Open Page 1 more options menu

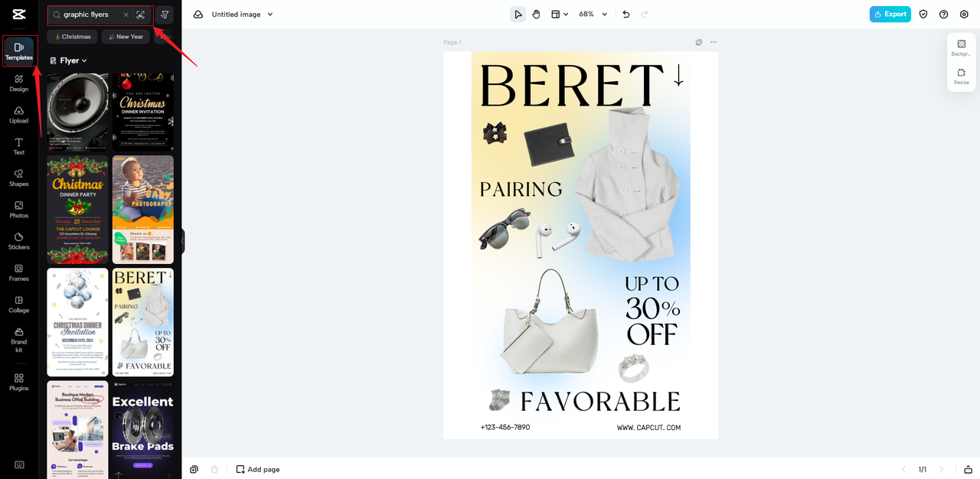pos(714,42)
